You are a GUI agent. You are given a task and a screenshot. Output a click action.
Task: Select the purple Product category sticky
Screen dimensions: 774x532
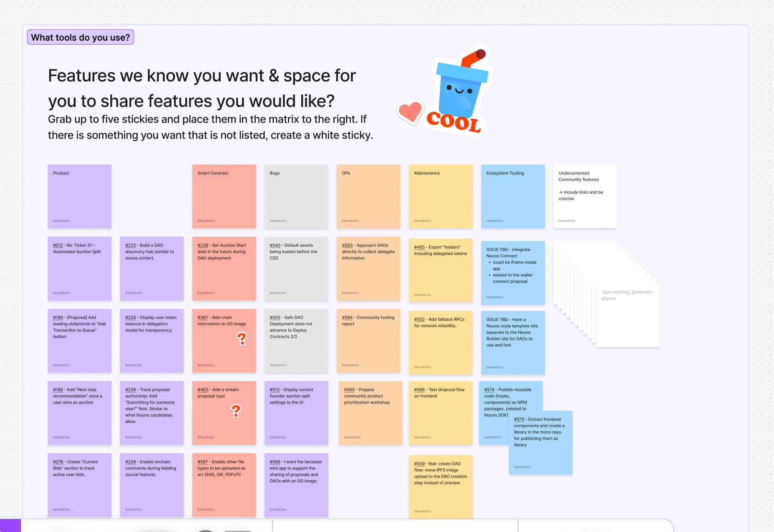pyautogui.click(x=79, y=196)
